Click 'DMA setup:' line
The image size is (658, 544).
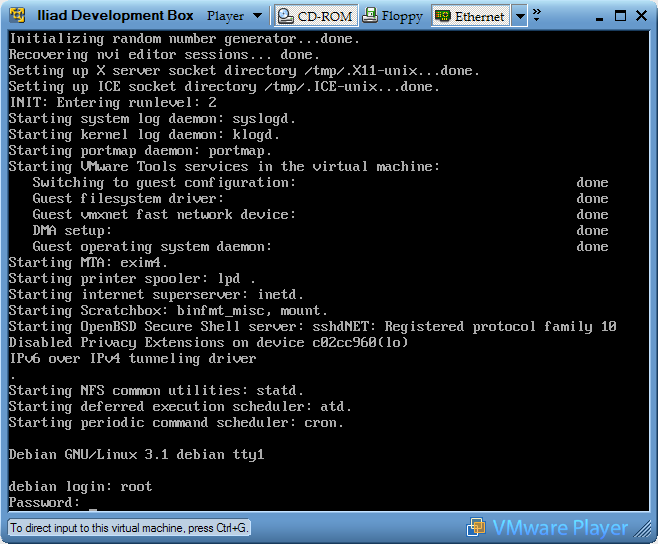(72, 230)
